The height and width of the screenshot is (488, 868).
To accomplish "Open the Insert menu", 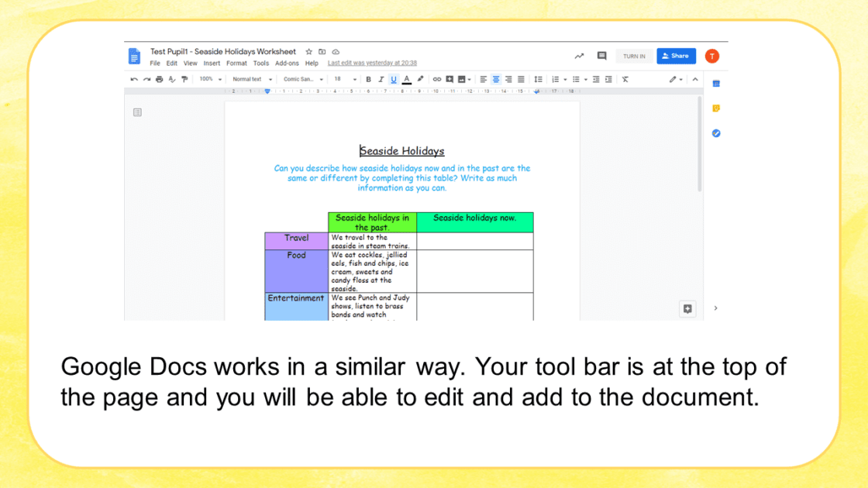I will click(212, 64).
